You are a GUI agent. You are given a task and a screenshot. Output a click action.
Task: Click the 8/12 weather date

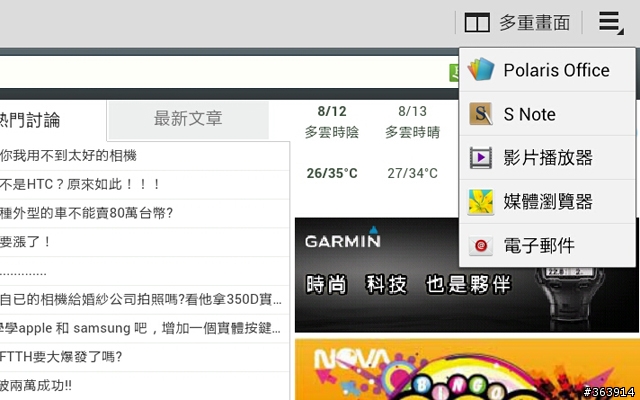click(x=332, y=111)
